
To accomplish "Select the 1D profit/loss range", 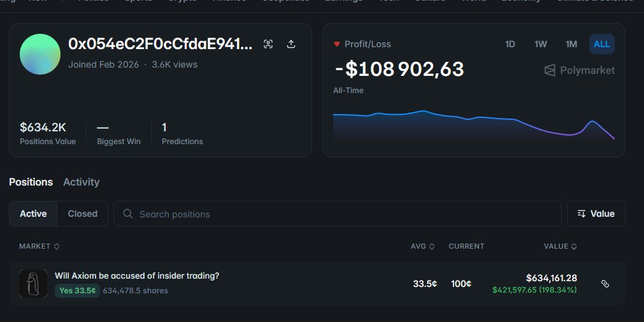I will point(510,44).
